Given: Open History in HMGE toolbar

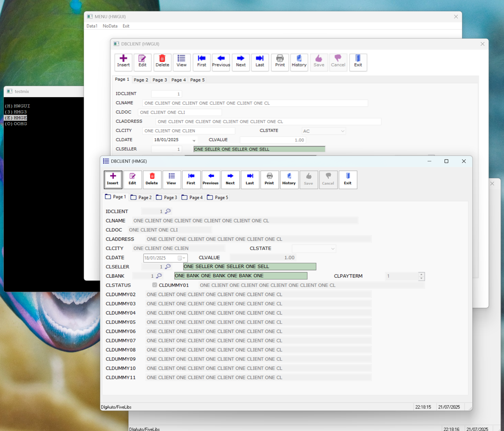Looking at the screenshot, I should click(x=289, y=179).
